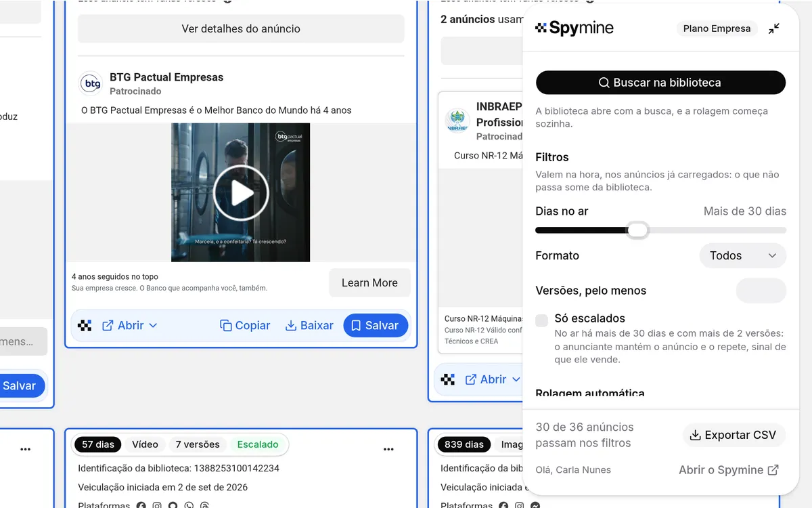Click the 'Patrocinado' label under BTG Pactual Empresas
Image resolution: width=812 pixels, height=508 pixels.
point(135,91)
